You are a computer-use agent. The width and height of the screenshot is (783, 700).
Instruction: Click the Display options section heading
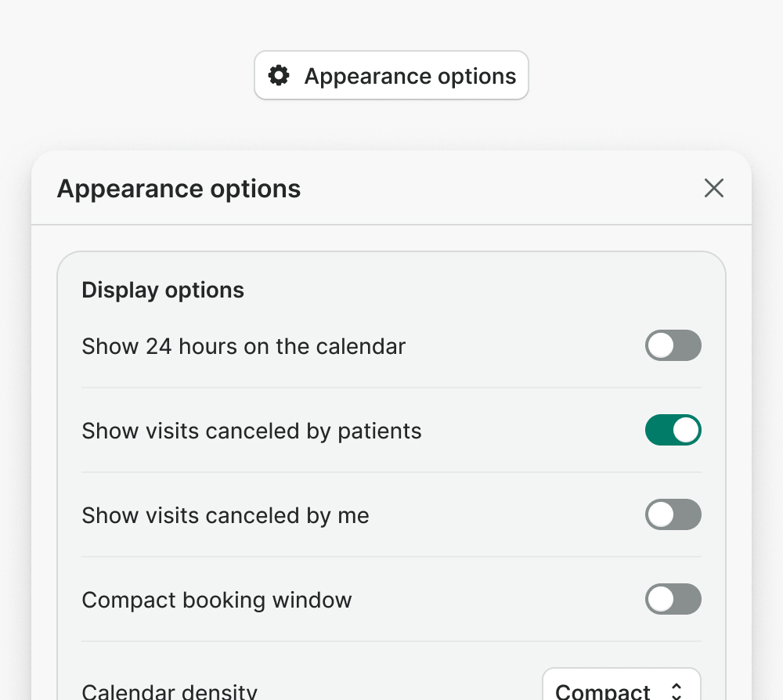tap(163, 290)
